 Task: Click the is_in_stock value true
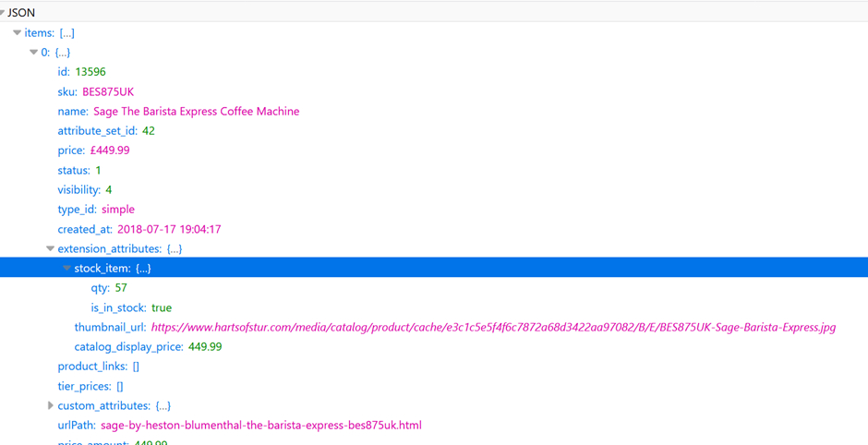162,307
